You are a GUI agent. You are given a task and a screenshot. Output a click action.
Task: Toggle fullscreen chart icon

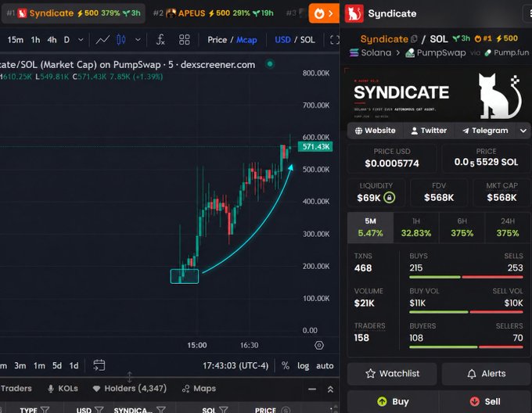tap(335, 40)
